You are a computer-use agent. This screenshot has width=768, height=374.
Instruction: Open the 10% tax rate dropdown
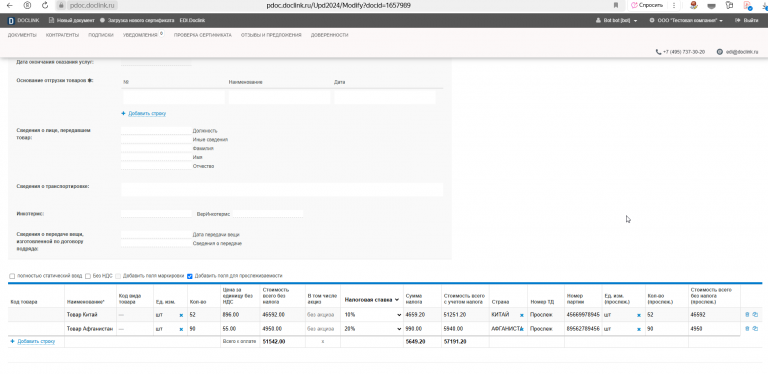point(373,315)
